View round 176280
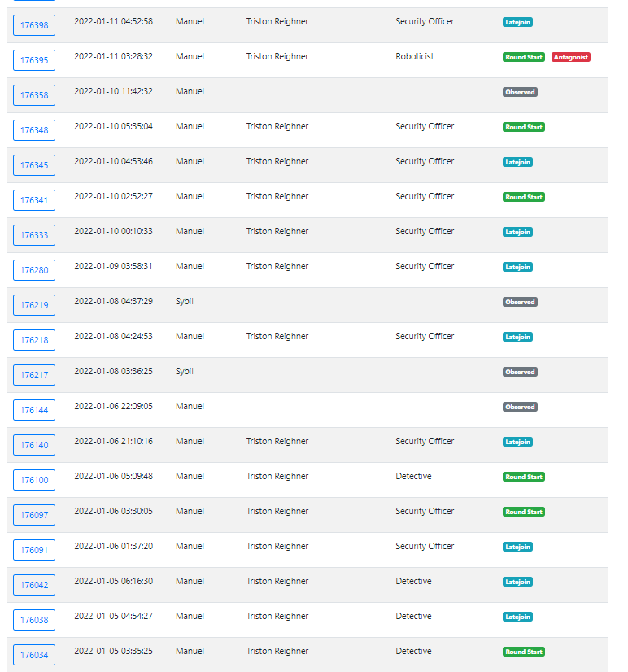Screen dimensions: 628x672 [x=34, y=270]
